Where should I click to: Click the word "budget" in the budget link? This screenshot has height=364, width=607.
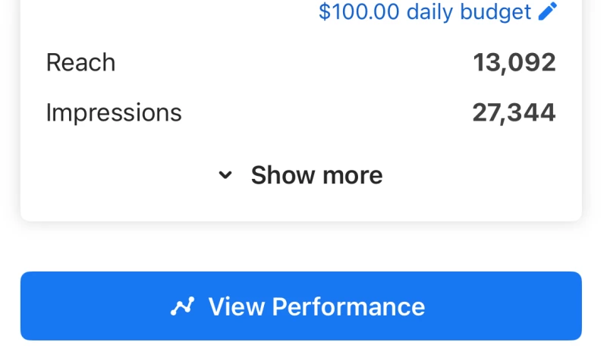click(494, 12)
